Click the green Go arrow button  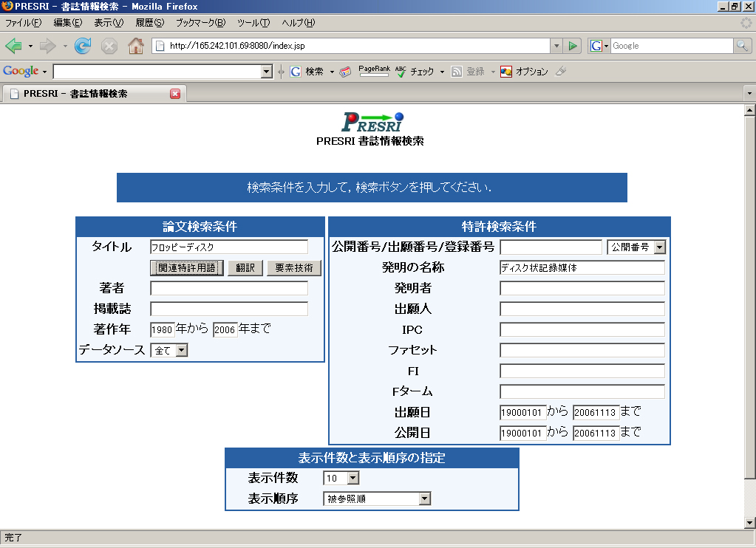(573, 46)
